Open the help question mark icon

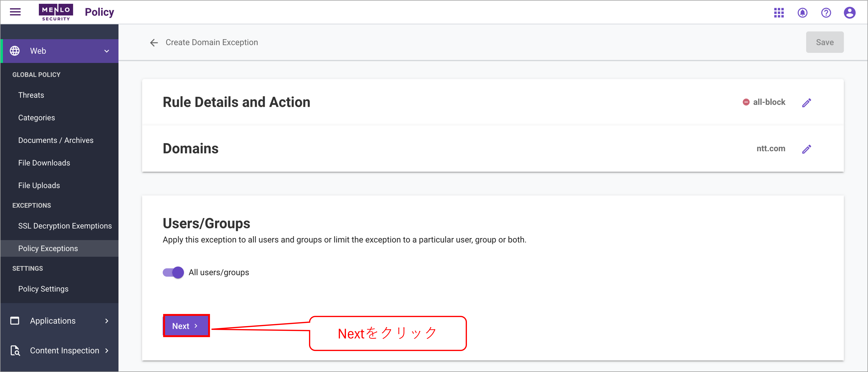(x=826, y=13)
